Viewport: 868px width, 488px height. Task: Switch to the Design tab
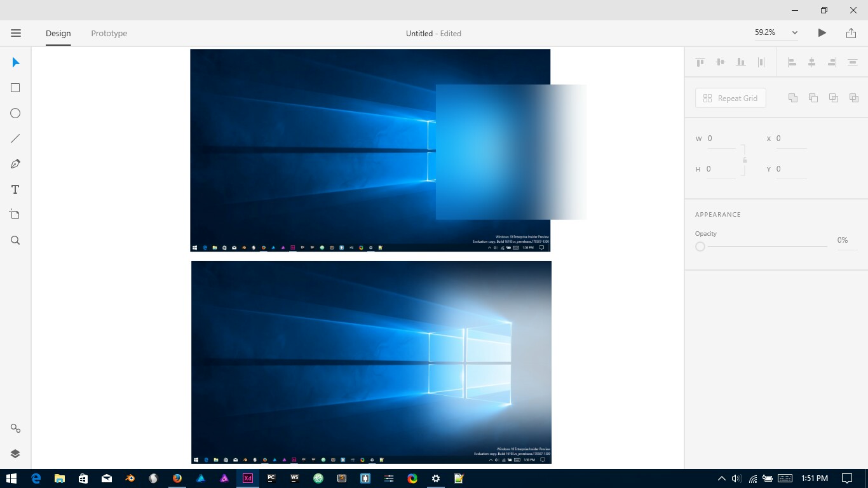coord(58,33)
